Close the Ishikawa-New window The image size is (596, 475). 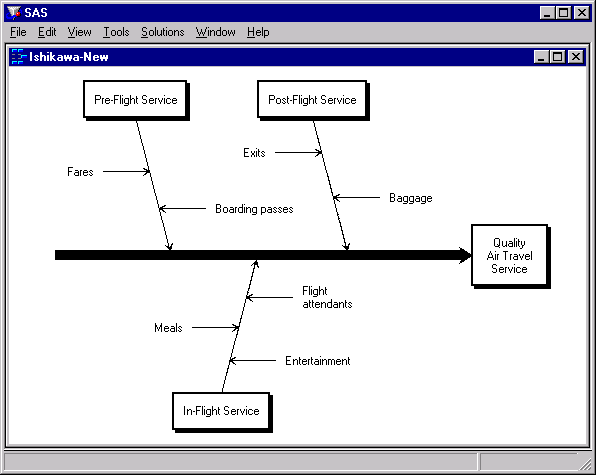pos(576,57)
